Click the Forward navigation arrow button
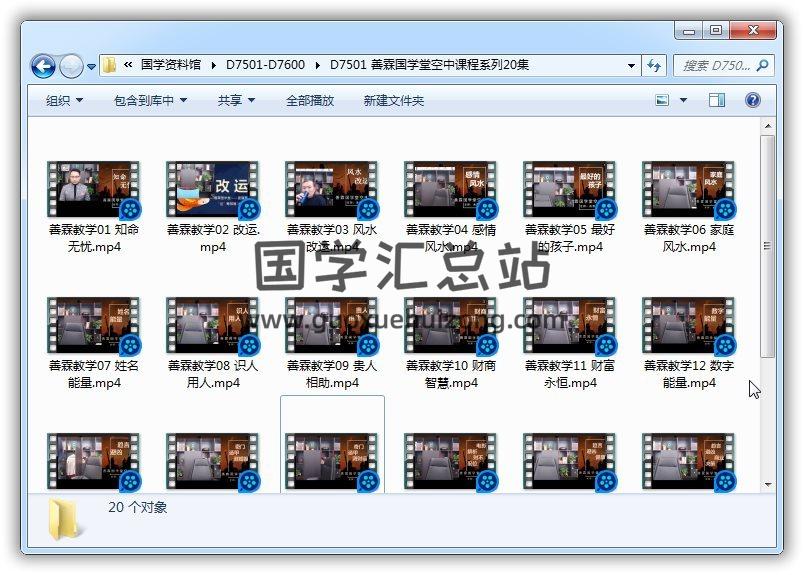The width and height of the screenshot is (804, 575). pyautogui.click(x=71, y=66)
